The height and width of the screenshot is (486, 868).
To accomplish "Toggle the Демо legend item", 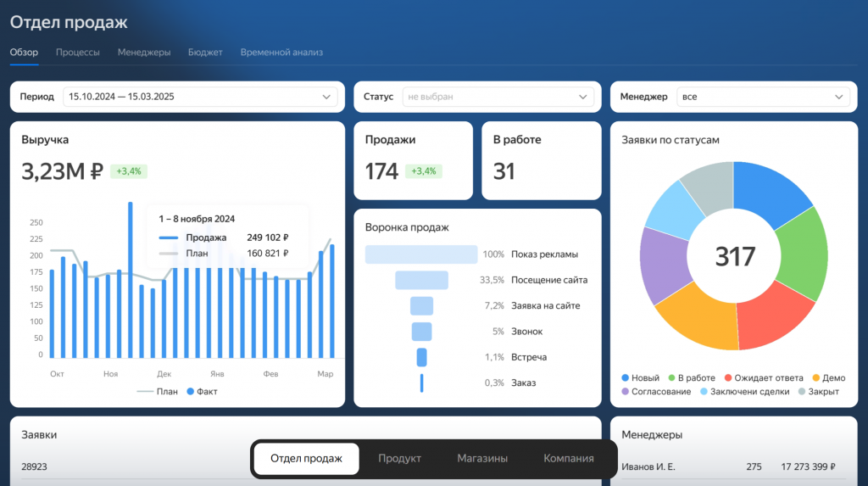I will (x=829, y=378).
